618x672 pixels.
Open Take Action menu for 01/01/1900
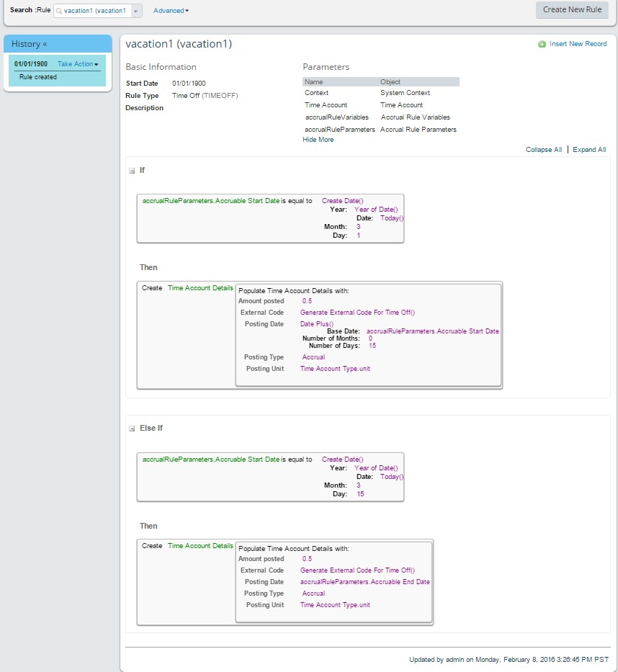point(78,64)
